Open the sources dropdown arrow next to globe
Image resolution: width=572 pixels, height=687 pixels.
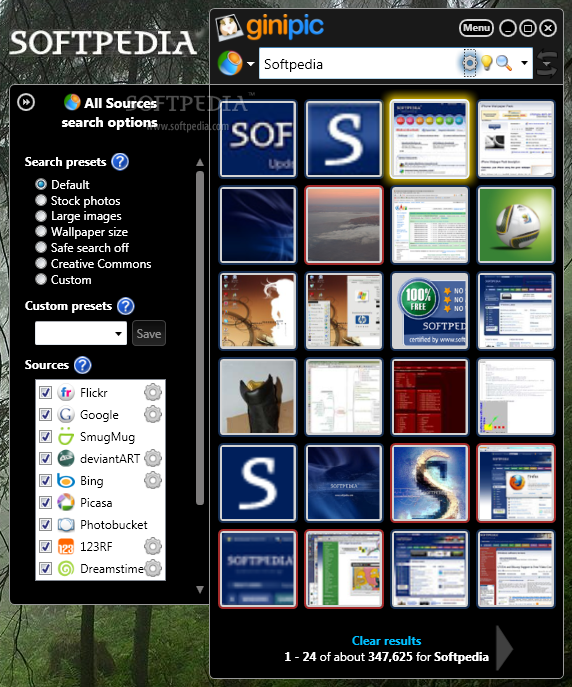pos(251,64)
